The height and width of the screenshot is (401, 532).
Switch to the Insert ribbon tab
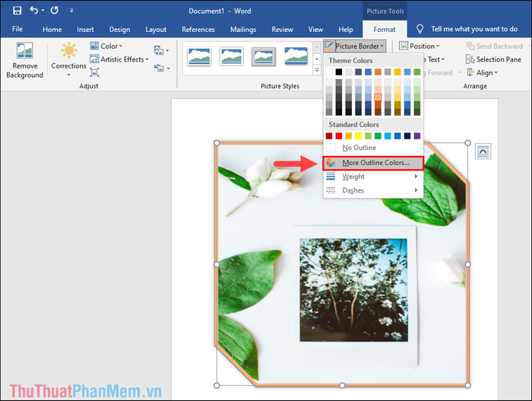[85, 30]
